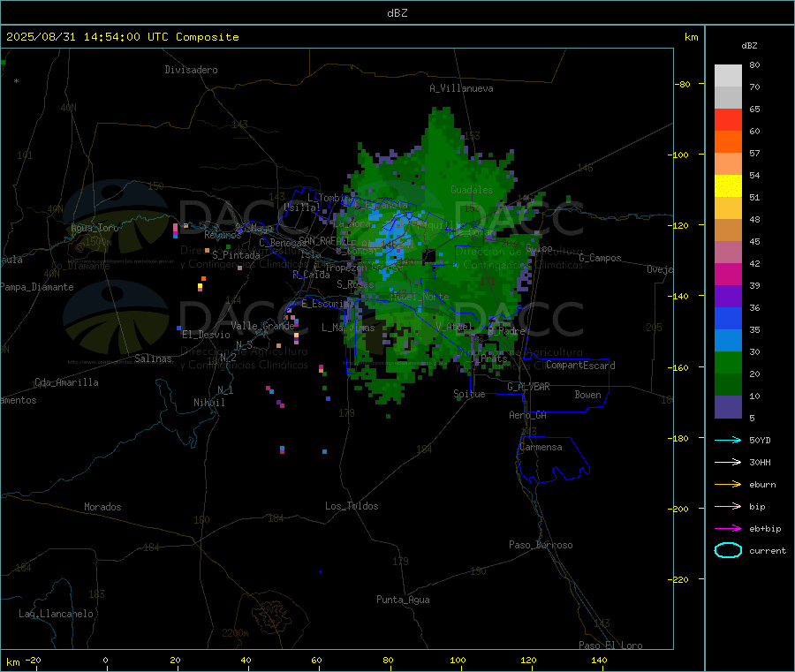Click the 'Nihuil' map label
This screenshot has width=795, height=672.
pyautogui.click(x=208, y=403)
